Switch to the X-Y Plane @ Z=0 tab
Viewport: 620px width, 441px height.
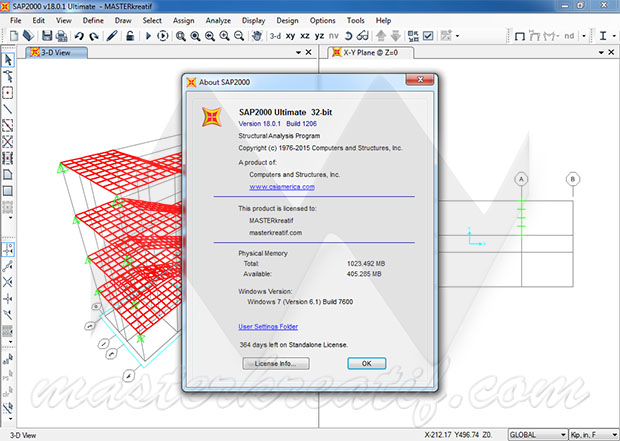pos(371,52)
